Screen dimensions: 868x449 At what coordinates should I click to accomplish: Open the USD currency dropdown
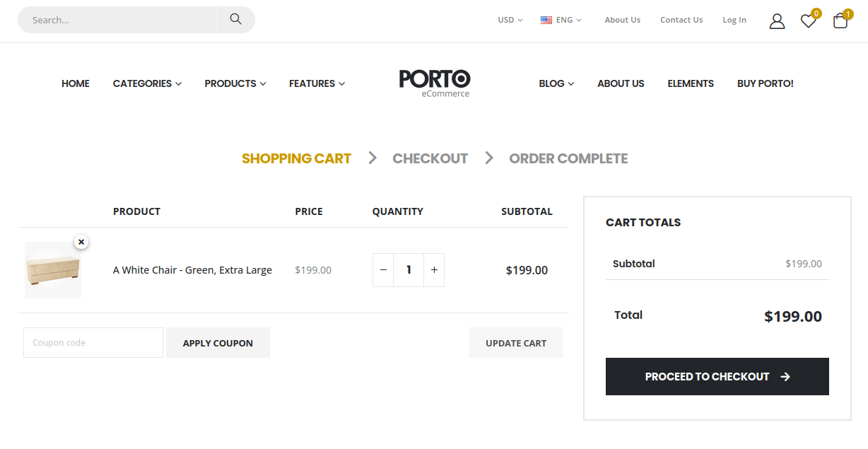(x=509, y=19)
